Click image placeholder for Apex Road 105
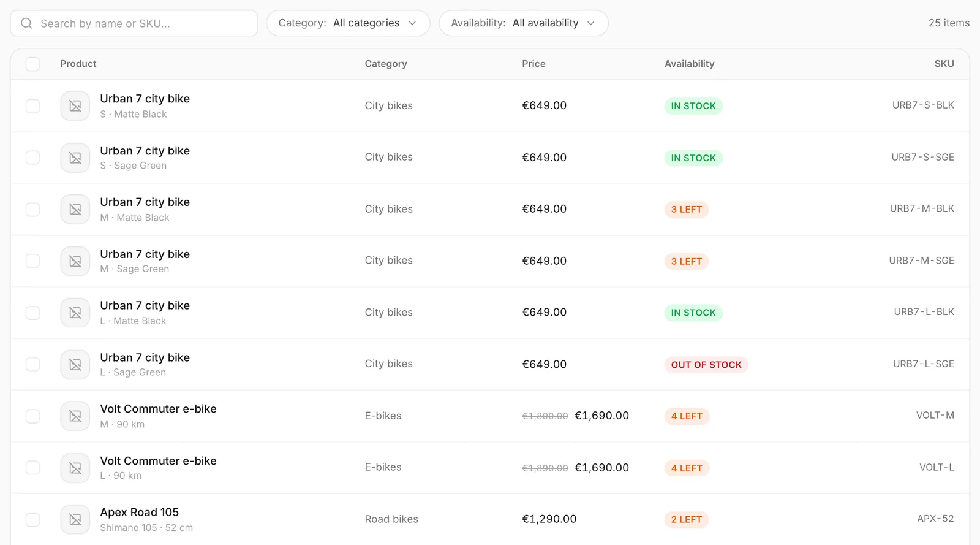This screenshot has width=980, height=545. 75,520
